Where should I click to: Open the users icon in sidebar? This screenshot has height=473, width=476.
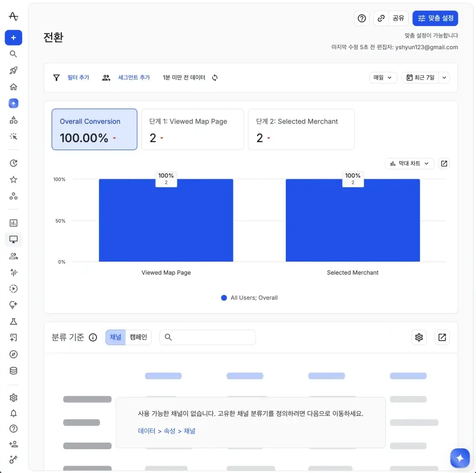point(13,256)
